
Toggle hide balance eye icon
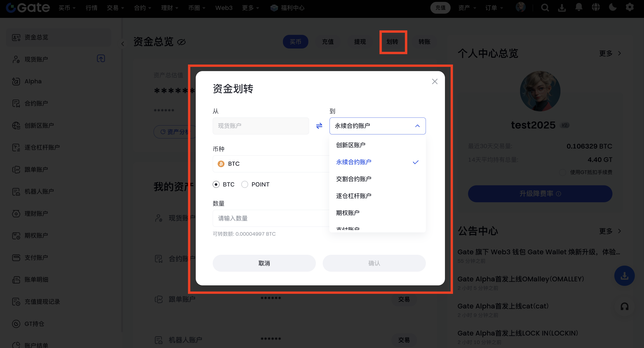pos(181,42)
